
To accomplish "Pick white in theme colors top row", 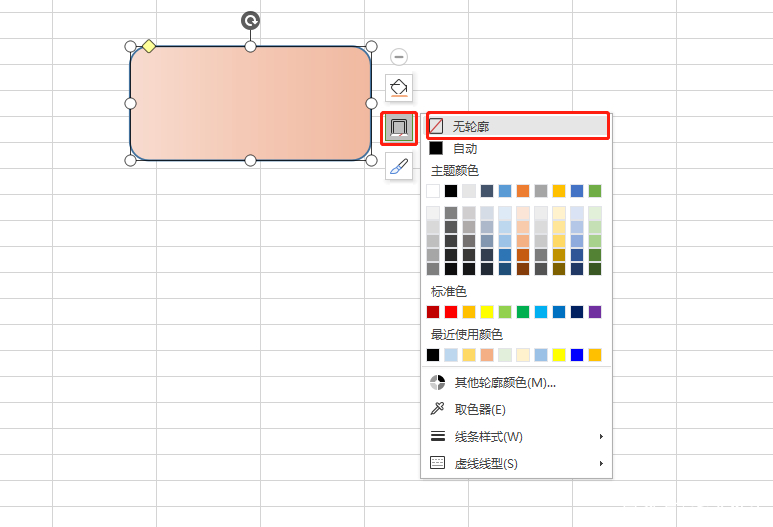I will (433, 191).
